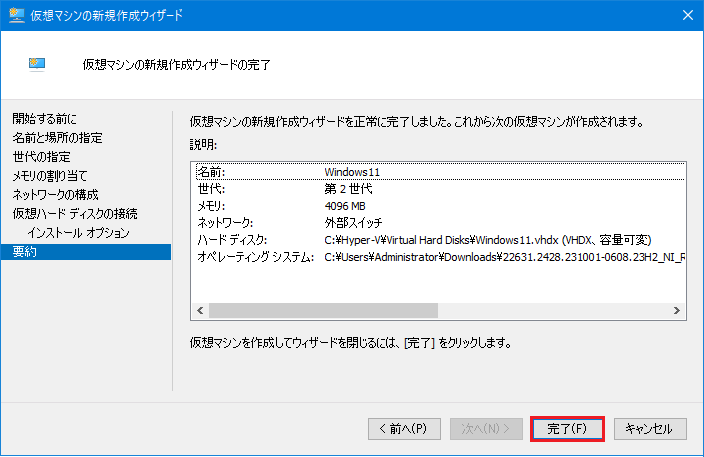Click the ネットワーク: label

(x=225, y=223)
